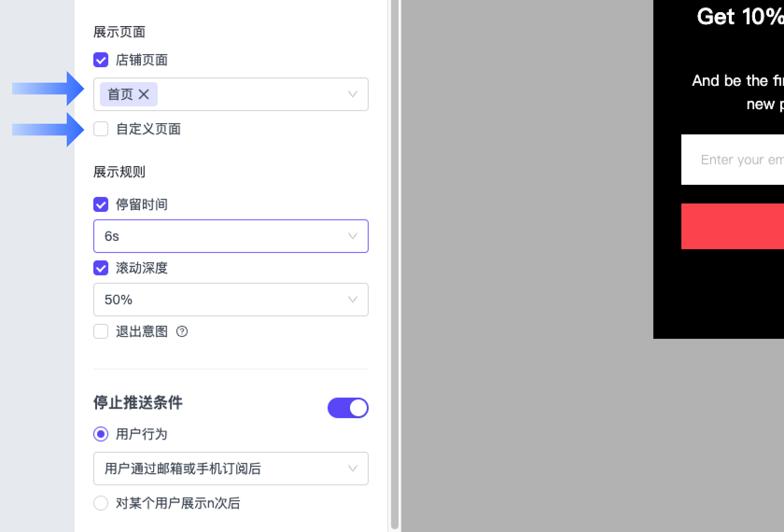Click the 首页 tag label
The height and width of the screenshot is (532, 784).
click(120, 94)
